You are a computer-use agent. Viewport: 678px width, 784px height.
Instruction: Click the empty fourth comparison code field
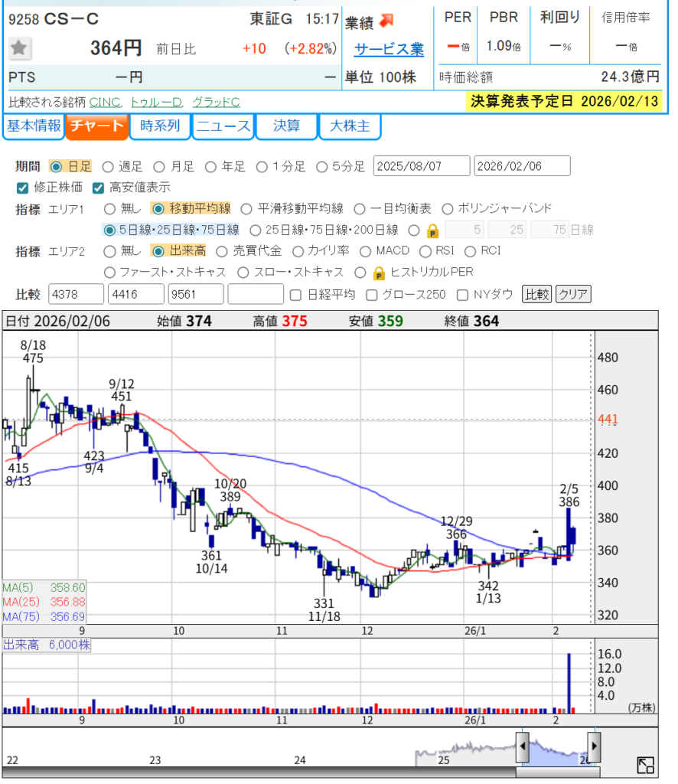pyautogui.click(x=256, y=295)
